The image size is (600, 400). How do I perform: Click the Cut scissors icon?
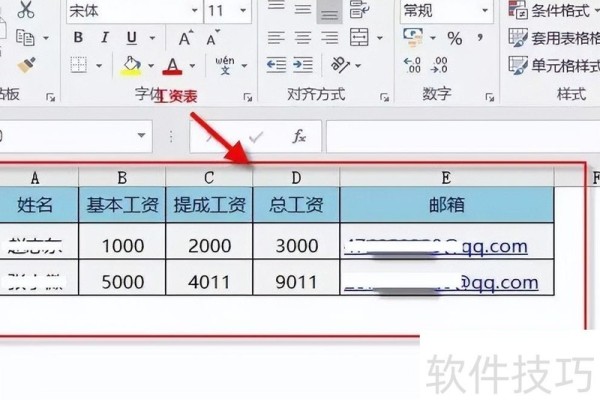(26, 10)
